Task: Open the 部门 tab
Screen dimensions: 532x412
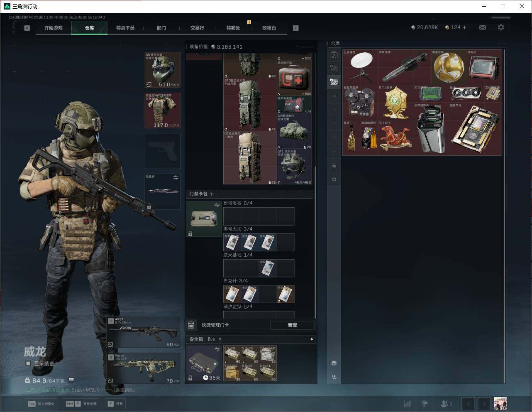Action: (x=161, y=28)
